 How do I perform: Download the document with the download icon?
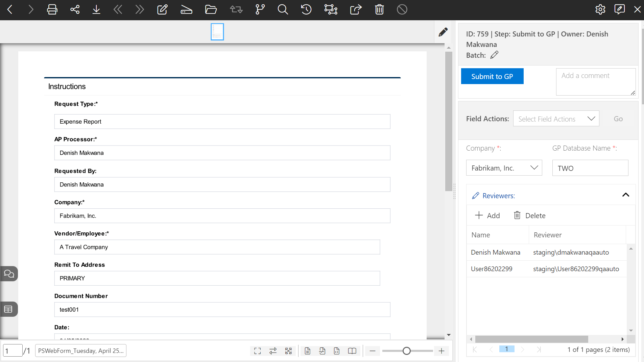click(x=96, y=9)
